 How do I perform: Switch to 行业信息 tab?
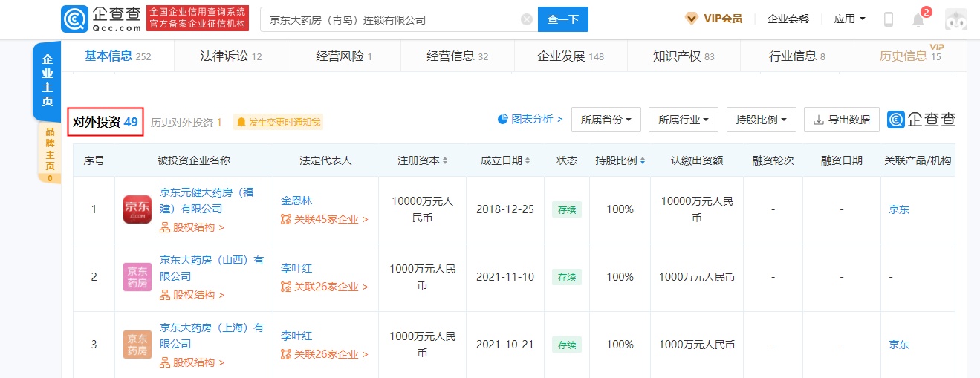797,56
